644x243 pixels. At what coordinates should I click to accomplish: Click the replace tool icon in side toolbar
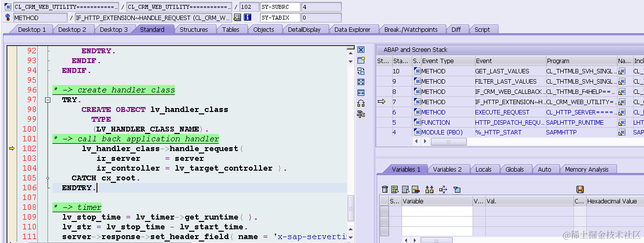[361, 71]
